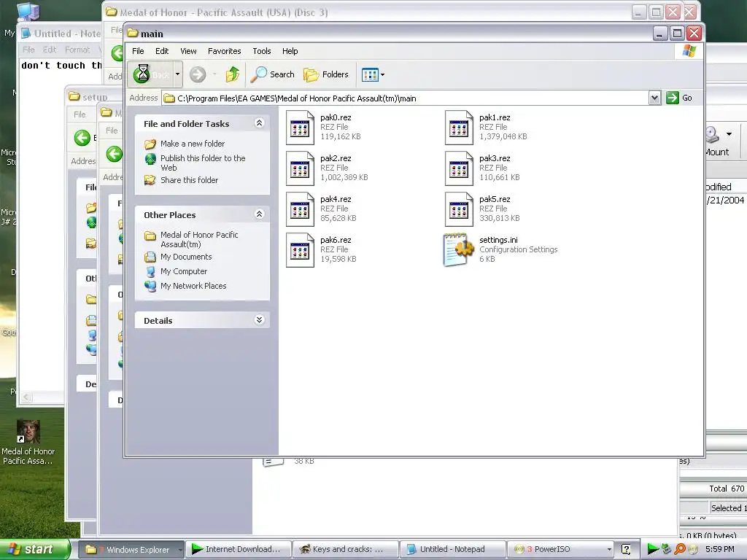The width and height of the screenshot is (747, 560).
Task: Click the My Network Places icon
Action: coord(150,286)
